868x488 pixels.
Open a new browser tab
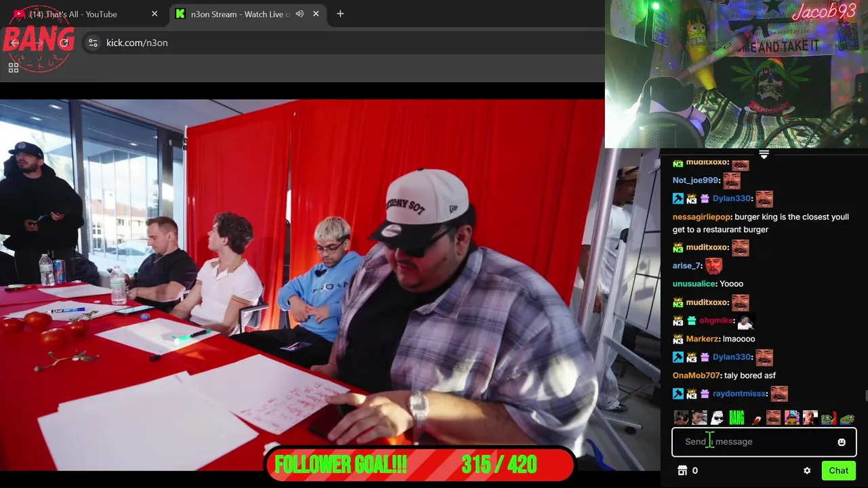(340, 14)
